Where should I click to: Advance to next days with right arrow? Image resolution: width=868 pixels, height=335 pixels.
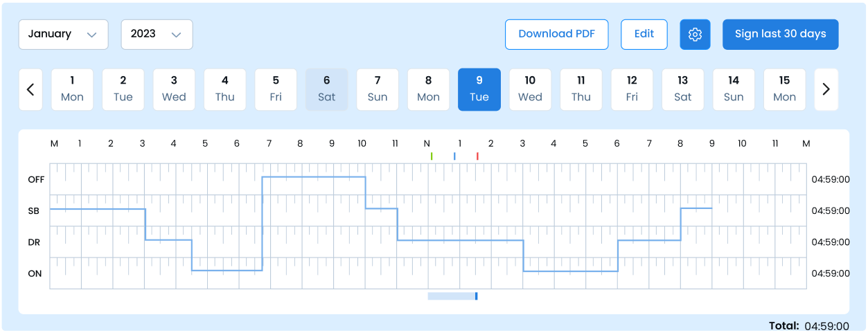click(826, 89)
